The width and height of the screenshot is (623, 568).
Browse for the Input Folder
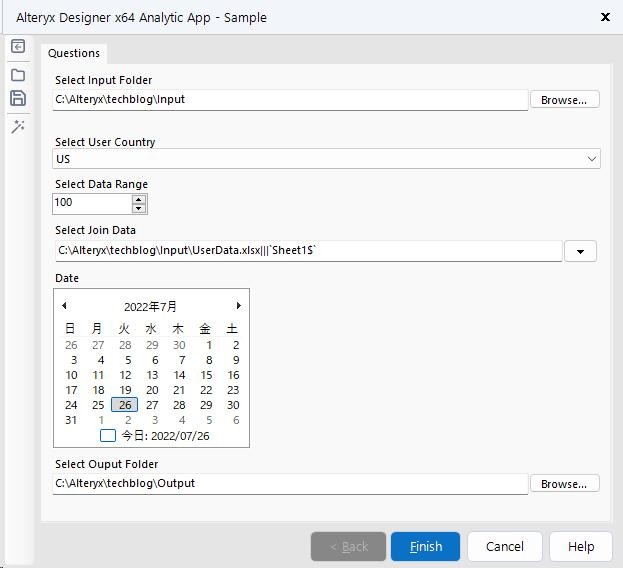(564, 100)
